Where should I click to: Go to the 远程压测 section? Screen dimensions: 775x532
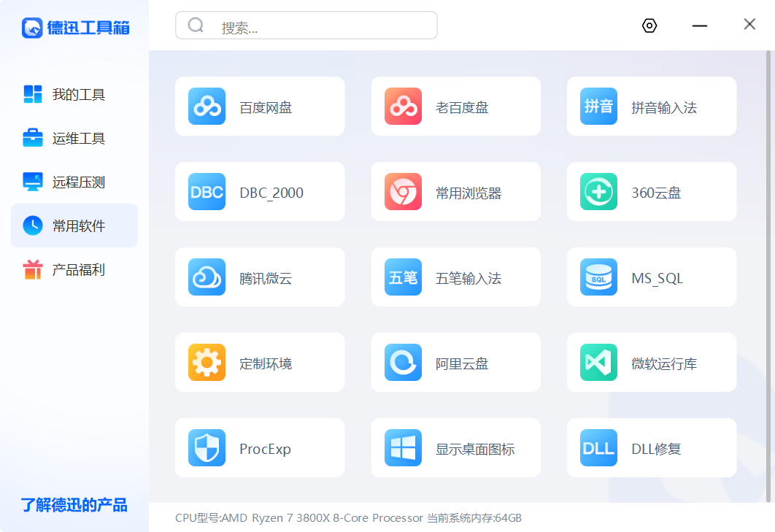pyautogui.click(x=74, y=182)
